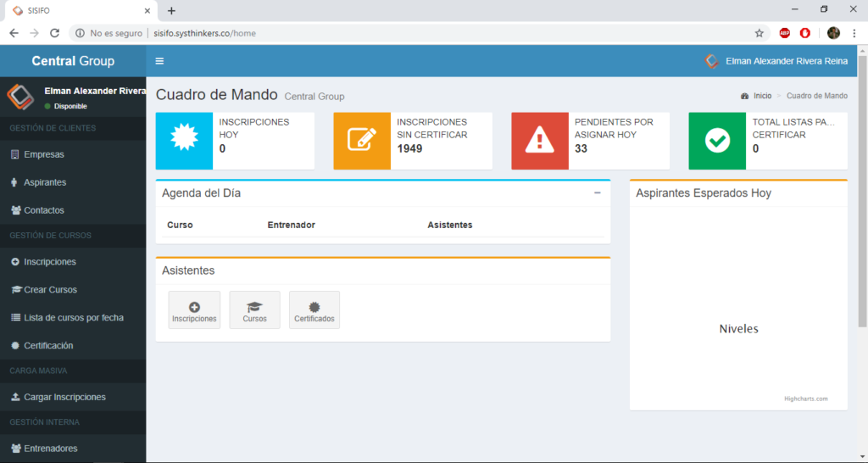Open Elman Alexander Rivera Reina user dropdown
The height and width of the screenshot is (463, 868).
coord(776,61)
